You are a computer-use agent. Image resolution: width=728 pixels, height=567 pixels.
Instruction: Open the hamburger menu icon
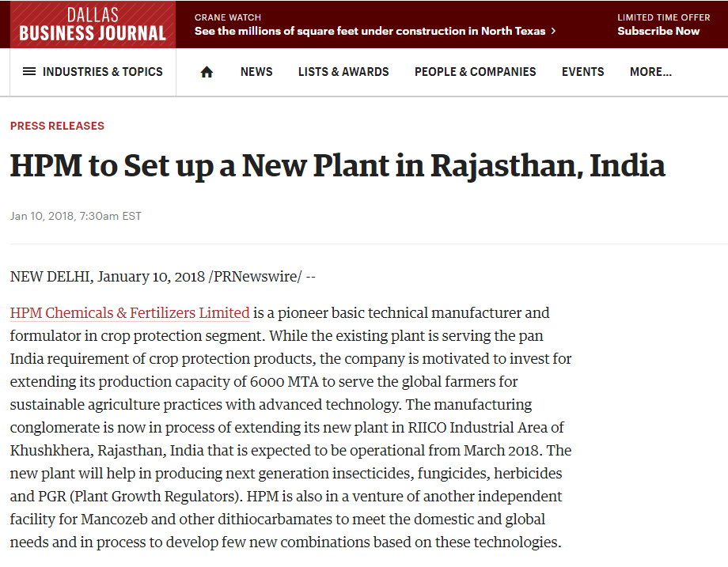point(29,71)
